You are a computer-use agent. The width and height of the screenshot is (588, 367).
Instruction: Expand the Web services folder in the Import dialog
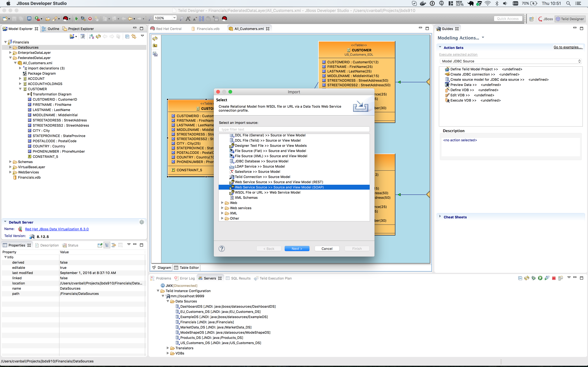(222, 208)
